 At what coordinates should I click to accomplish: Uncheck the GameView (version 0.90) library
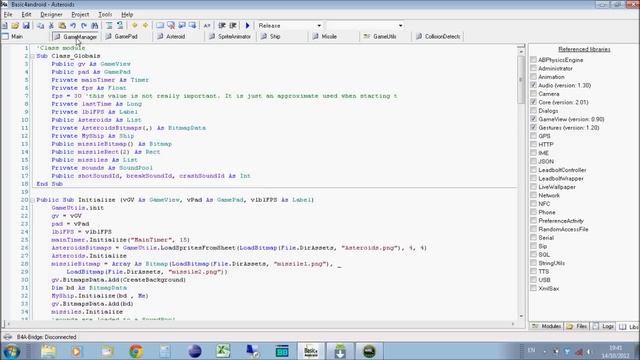533,119
